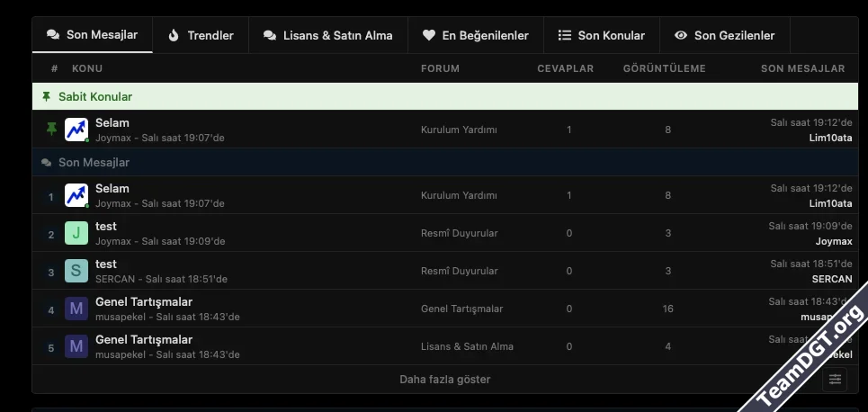Open Lim10ata's profile in the pinned row
Image resolution: width=868 pixels, height=412 pixels.
(x=830, y=138)
